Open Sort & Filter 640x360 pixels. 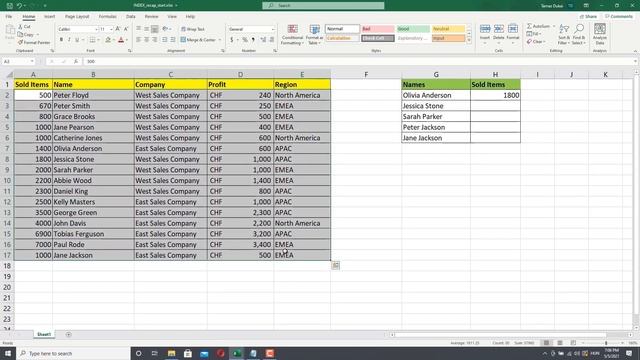tap(564, 34)
